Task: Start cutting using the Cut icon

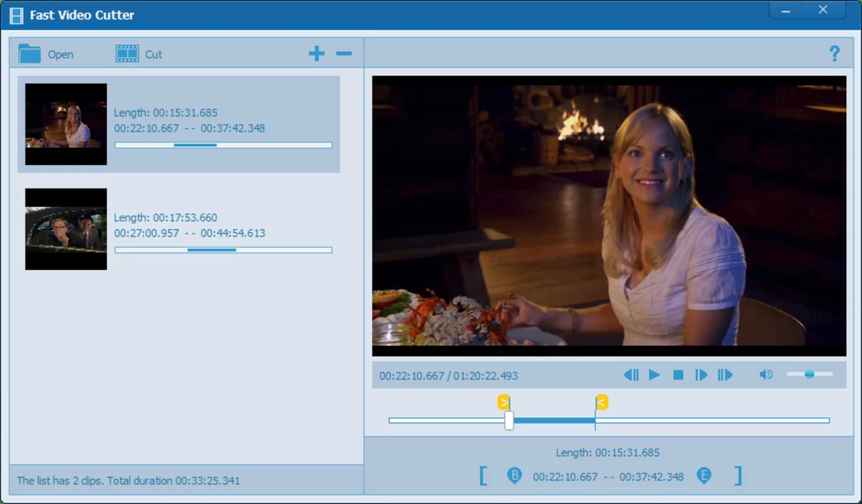Action: [127, 54]
